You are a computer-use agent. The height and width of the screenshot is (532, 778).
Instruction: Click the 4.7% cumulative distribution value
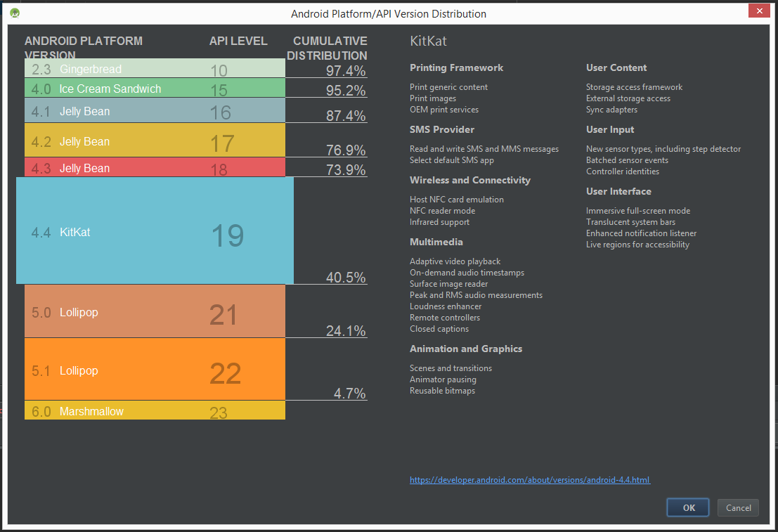[x=350, y=394]
